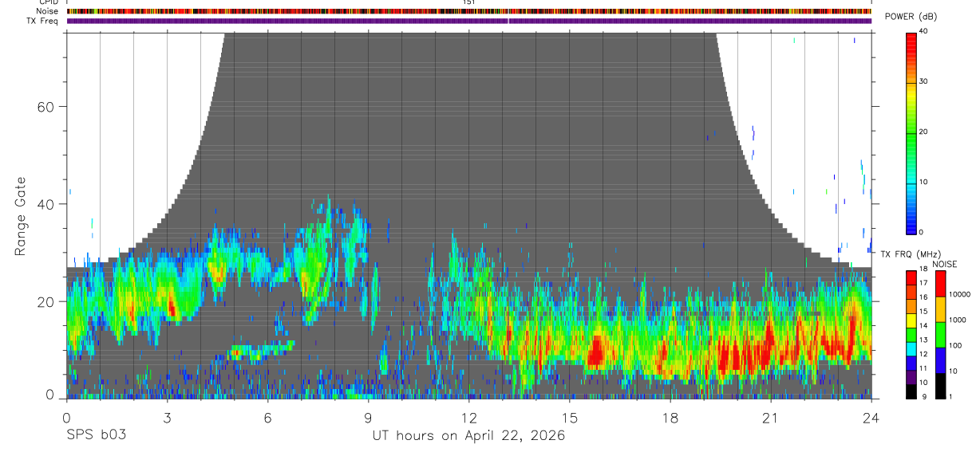
Task: Click the gap in the TX Freq strip
Action: pos(508,21)
